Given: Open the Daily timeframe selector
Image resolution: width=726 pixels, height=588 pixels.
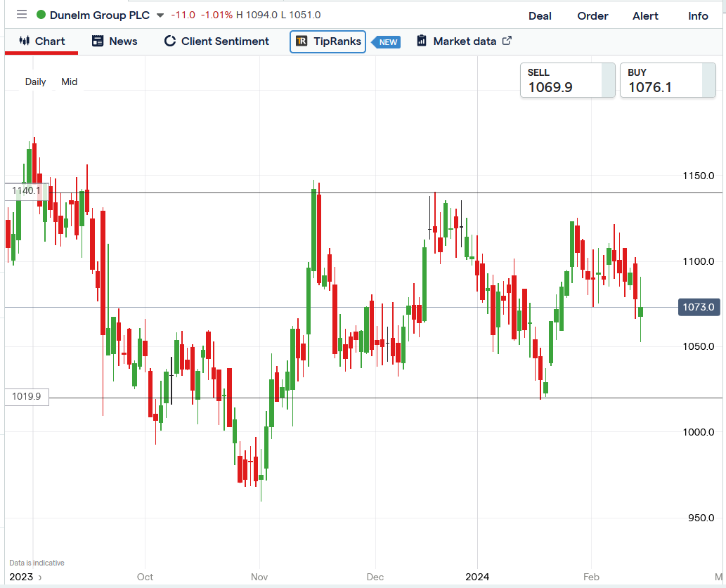Looking at the screenshot, I should (x=35, y=81).
